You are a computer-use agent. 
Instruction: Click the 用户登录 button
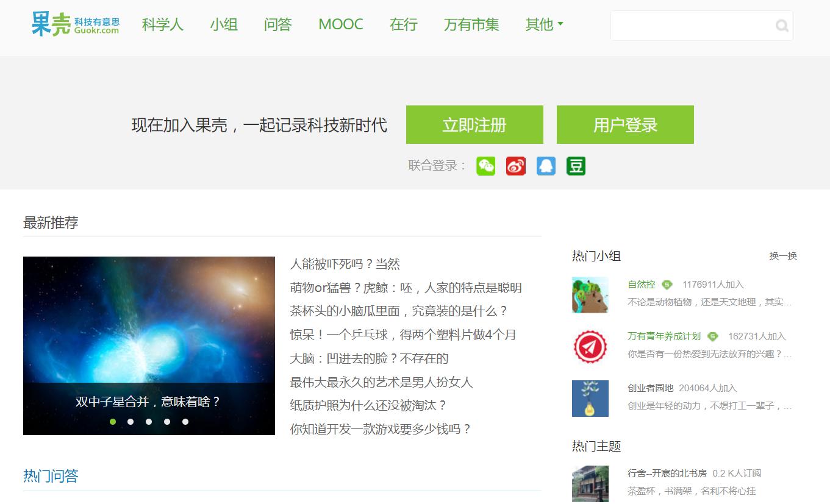pos(625,125)
